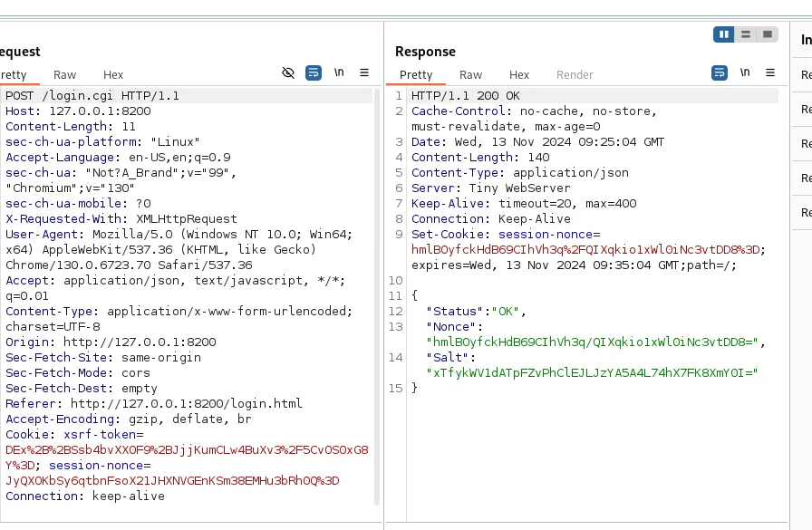The height and width of the screenshot is (530, 812).
Task: Select top-bottom stacked layout icon
Action: point(746,34)
